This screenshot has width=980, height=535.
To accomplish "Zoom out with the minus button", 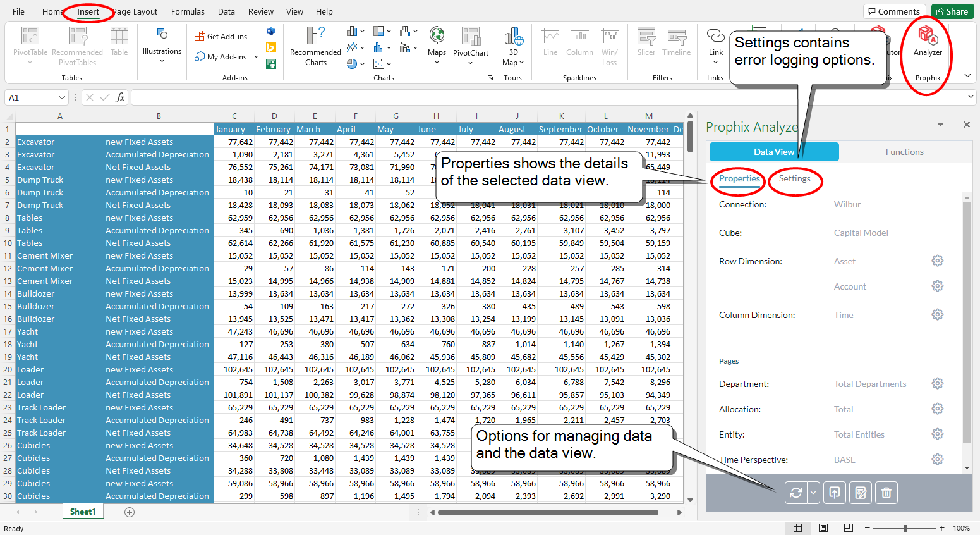I will (x=867, y=527).
